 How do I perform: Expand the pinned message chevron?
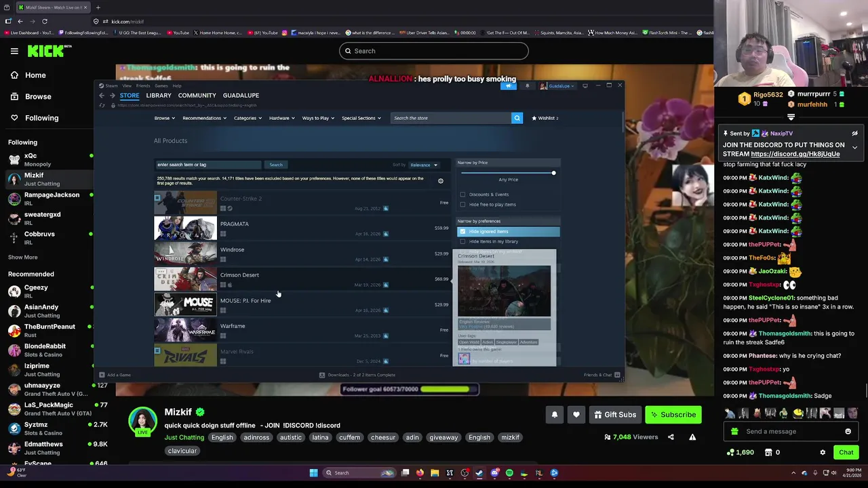point(854,147)
